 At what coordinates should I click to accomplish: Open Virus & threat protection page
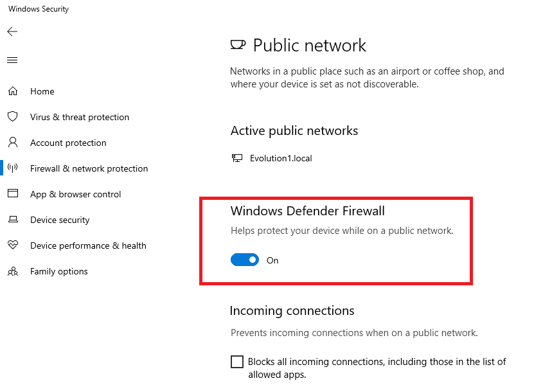(x=80, y=117)
